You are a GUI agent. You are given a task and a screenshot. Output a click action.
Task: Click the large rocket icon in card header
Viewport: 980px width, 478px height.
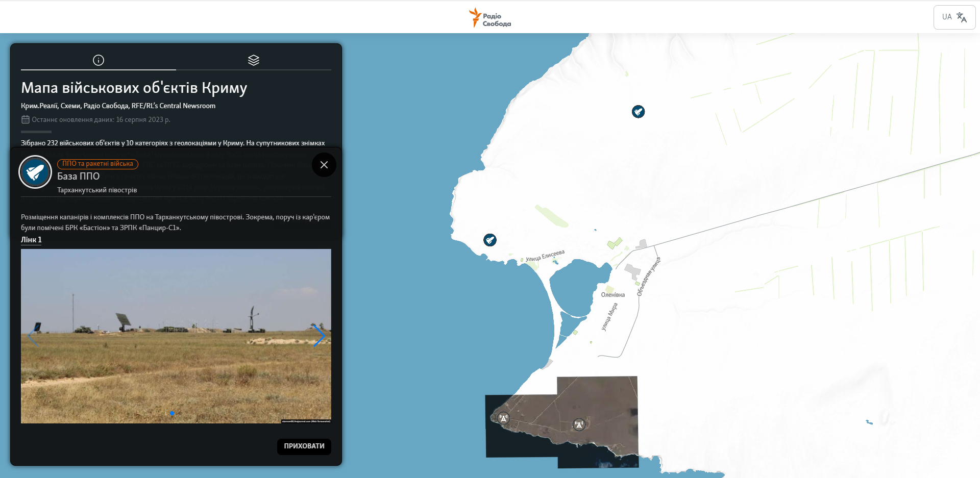coord(35,172)
